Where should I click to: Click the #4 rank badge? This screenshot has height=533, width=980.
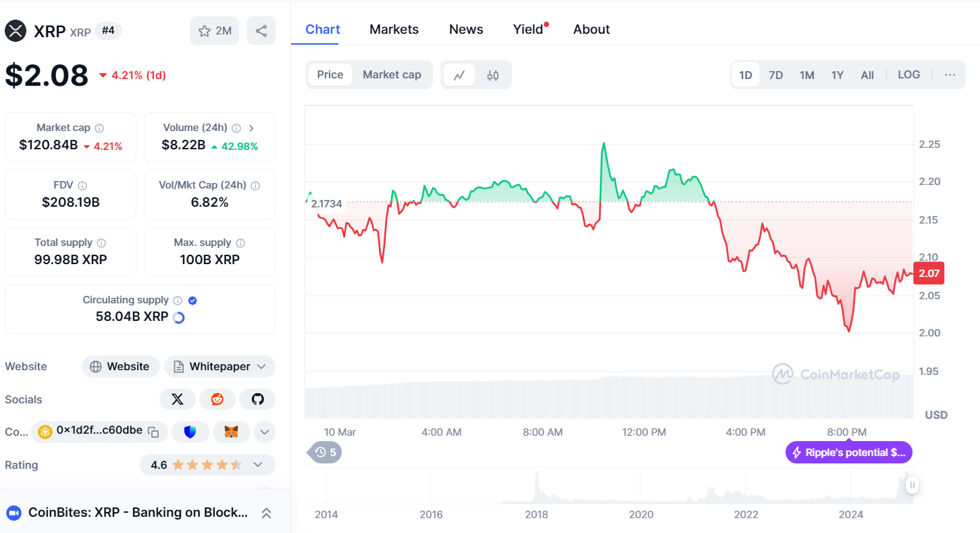coord(108,30)
